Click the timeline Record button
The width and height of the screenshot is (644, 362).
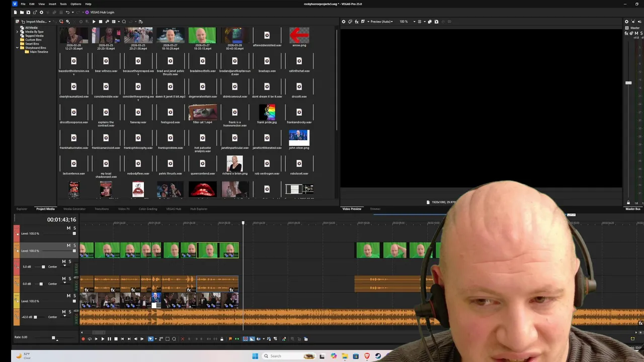tap(83, 339)
